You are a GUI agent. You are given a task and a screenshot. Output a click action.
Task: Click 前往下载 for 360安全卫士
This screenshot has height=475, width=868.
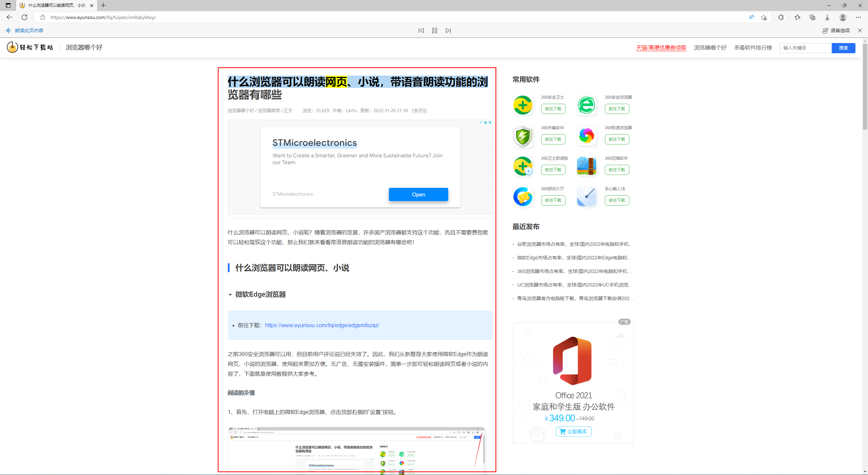pos(553,109)
